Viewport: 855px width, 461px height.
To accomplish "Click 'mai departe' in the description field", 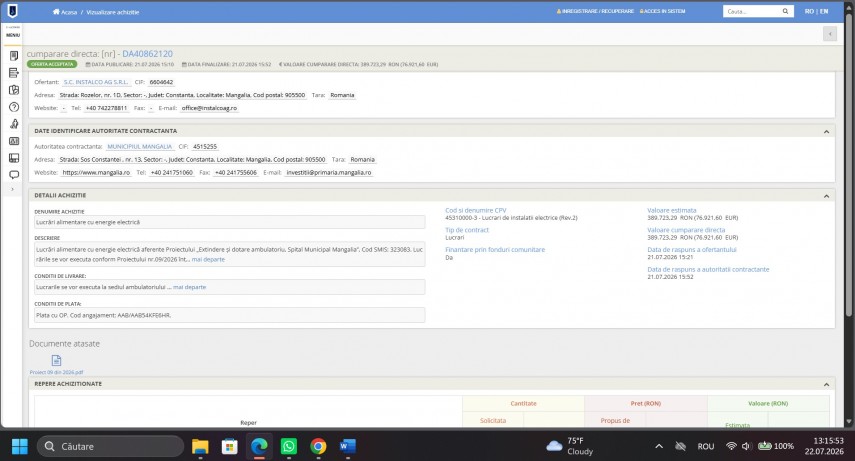I will (208, 260).
